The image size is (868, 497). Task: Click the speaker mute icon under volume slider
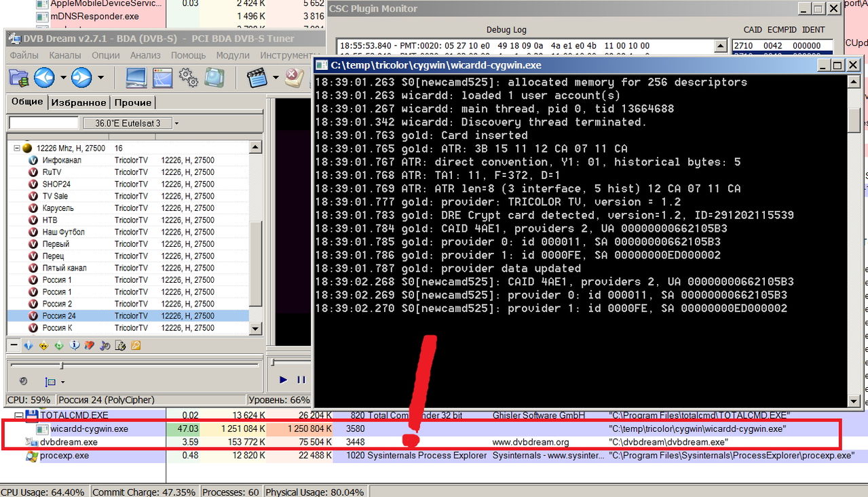coord(24,382)
